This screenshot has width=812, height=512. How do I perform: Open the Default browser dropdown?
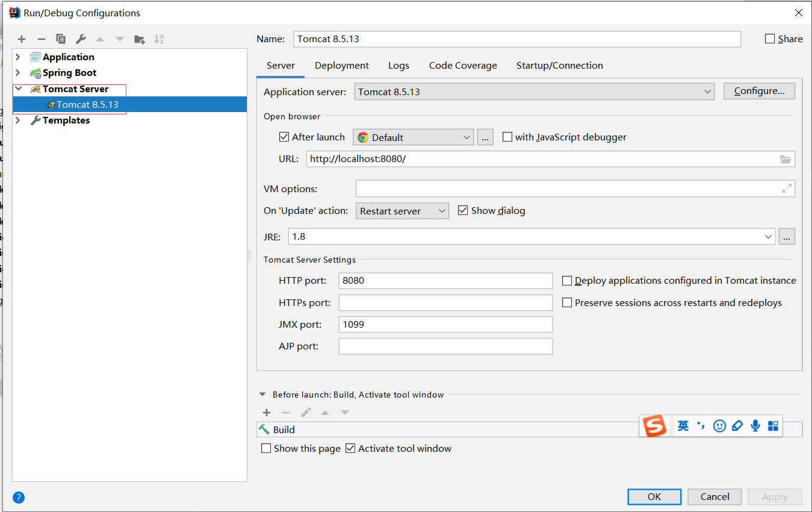point(414,137)
